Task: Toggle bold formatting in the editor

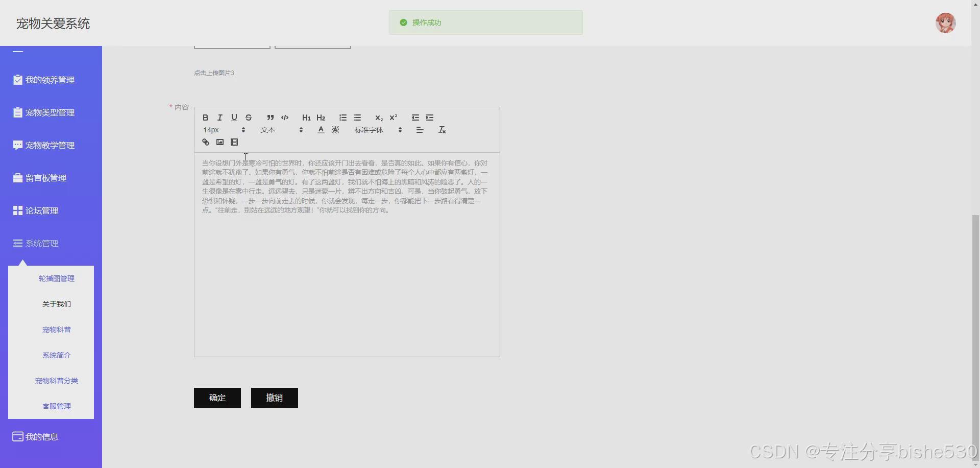Action: tap(205, 118)
